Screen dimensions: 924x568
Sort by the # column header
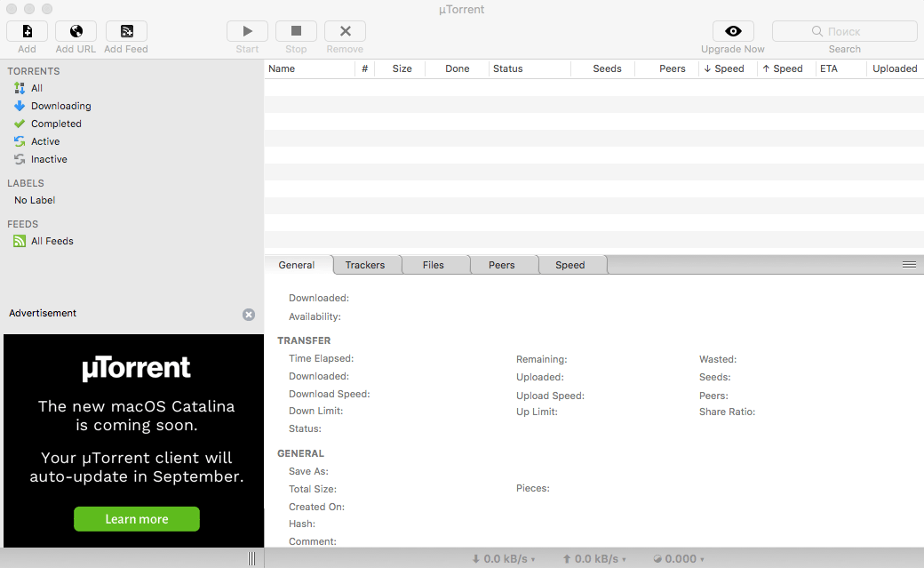tap(365, 68)
